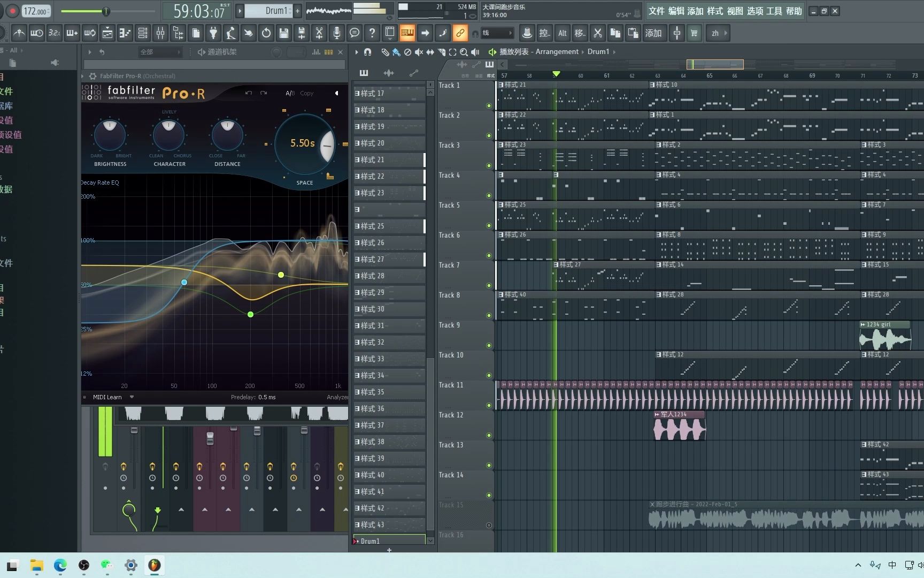Select the zoom tool in playlist toolbar
924x578 pixels.
pyautogui.click(x=464, y=52)
